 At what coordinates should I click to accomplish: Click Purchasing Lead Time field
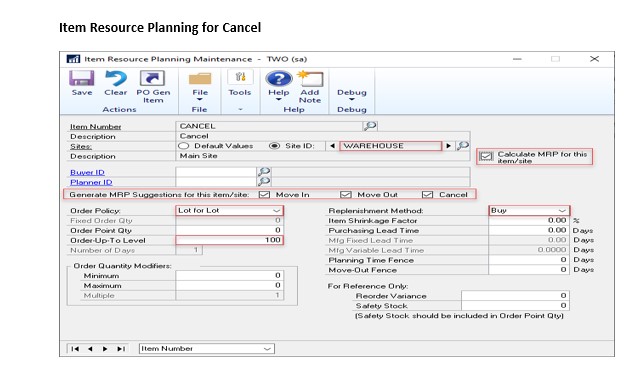[x=529, y=230]
